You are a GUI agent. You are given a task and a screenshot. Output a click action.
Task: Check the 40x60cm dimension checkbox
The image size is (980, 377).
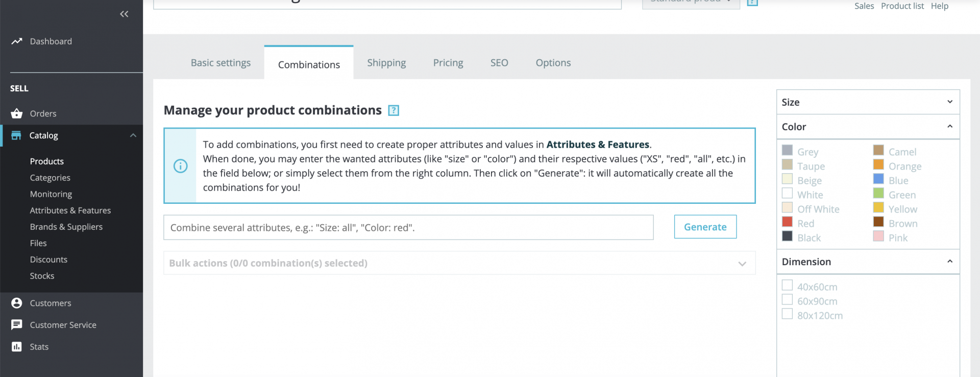point(788,285)
